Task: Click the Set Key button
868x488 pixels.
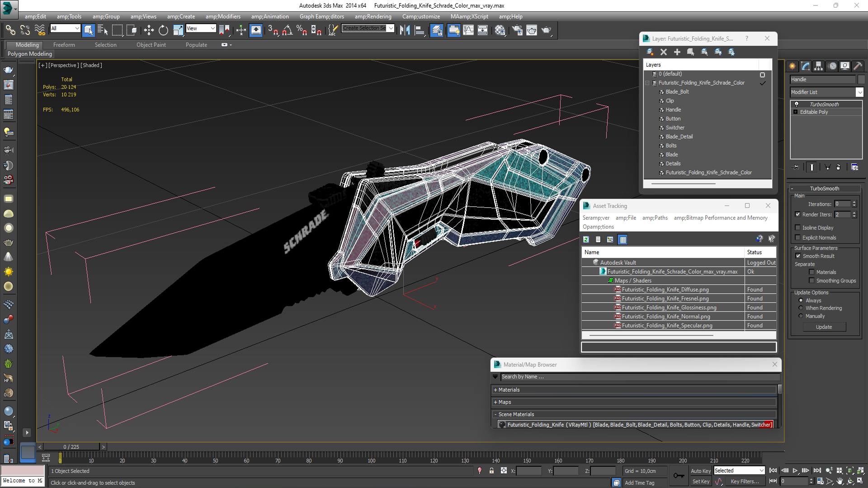Action: tap(700, 482)
